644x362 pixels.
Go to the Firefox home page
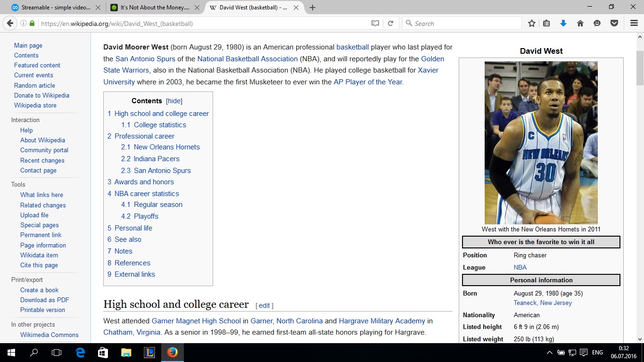point(580,23)
